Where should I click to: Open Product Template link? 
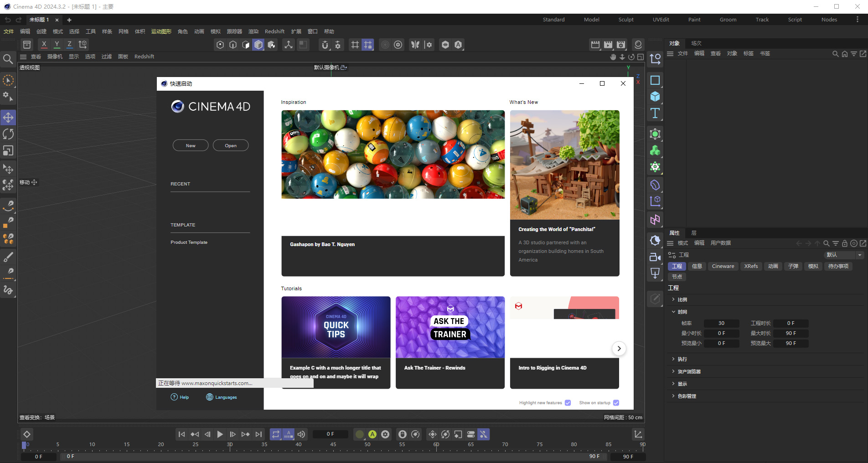coord(189,242)
